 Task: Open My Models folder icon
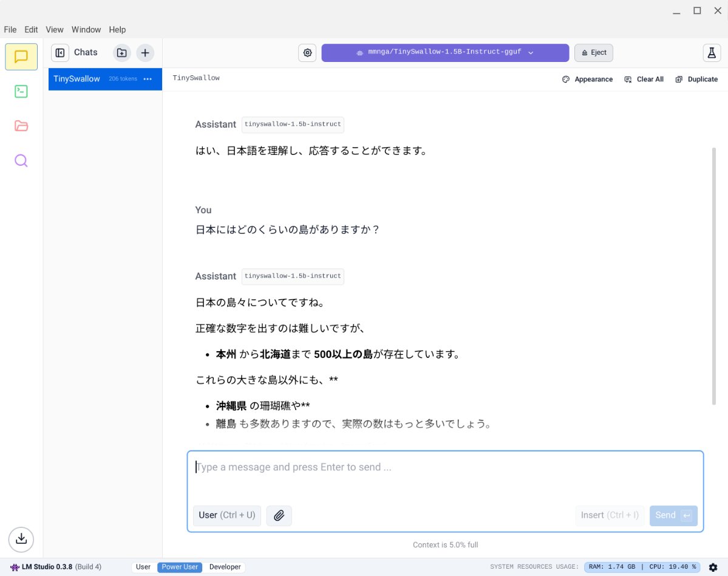click(x=21, y=126)
